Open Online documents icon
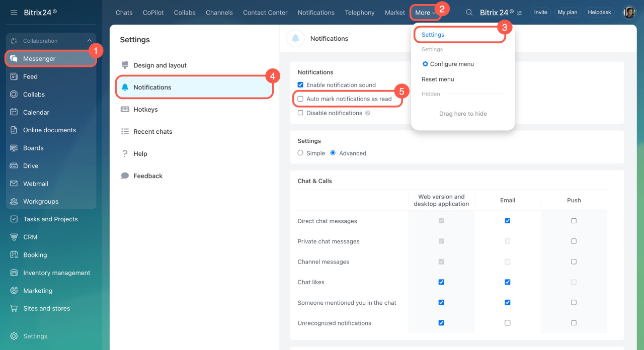 pyautogui.click(x=14, y=130)
